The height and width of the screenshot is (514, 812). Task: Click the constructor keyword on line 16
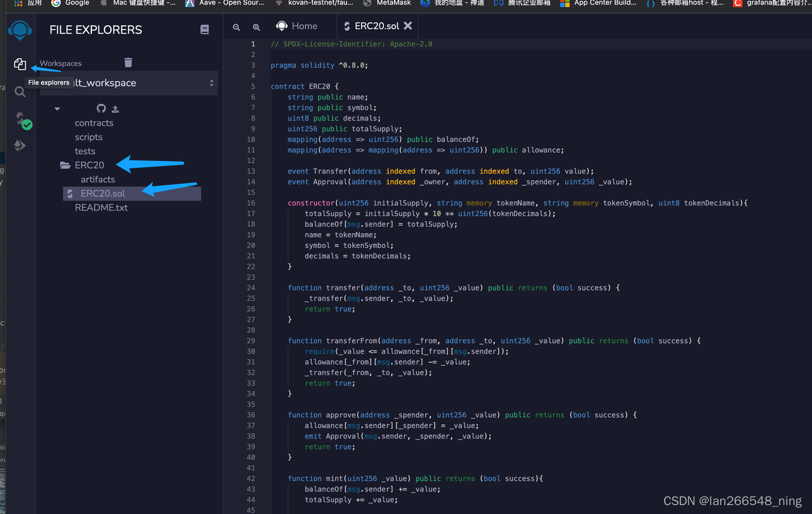coord(311,203)
